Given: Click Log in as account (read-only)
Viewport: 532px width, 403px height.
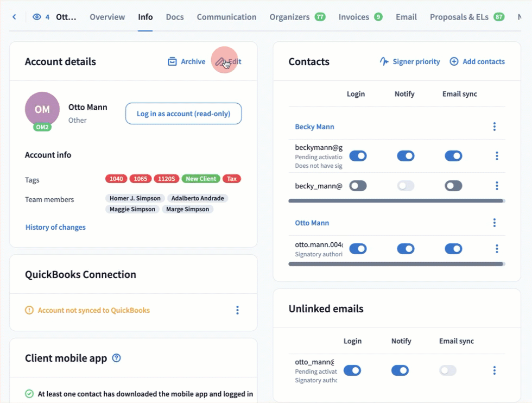Looking at the screenshot, I should (183, 114).
